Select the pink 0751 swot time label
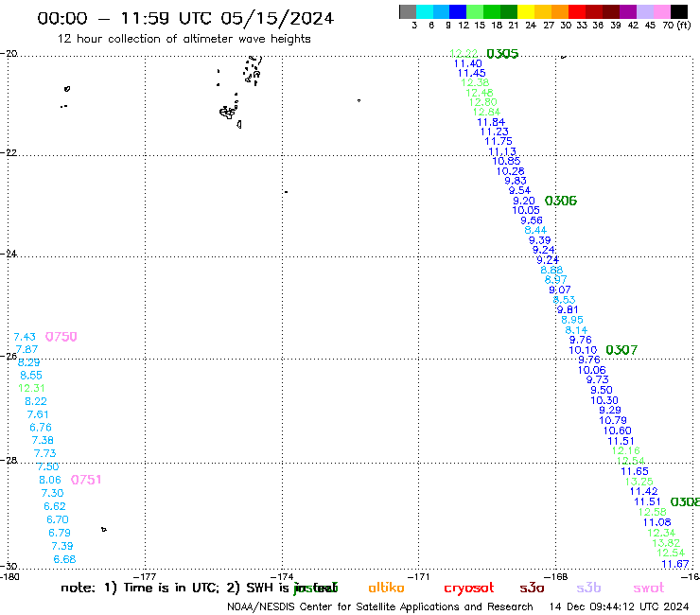 point(86,480)
